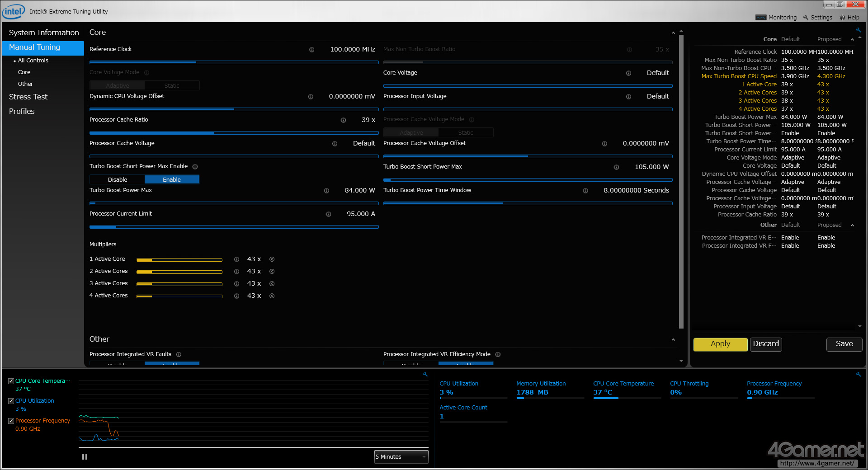Click the info icon for 2 Active Cores
The height and width of the screenshot is (470, 868).
[x=236, y=272]
